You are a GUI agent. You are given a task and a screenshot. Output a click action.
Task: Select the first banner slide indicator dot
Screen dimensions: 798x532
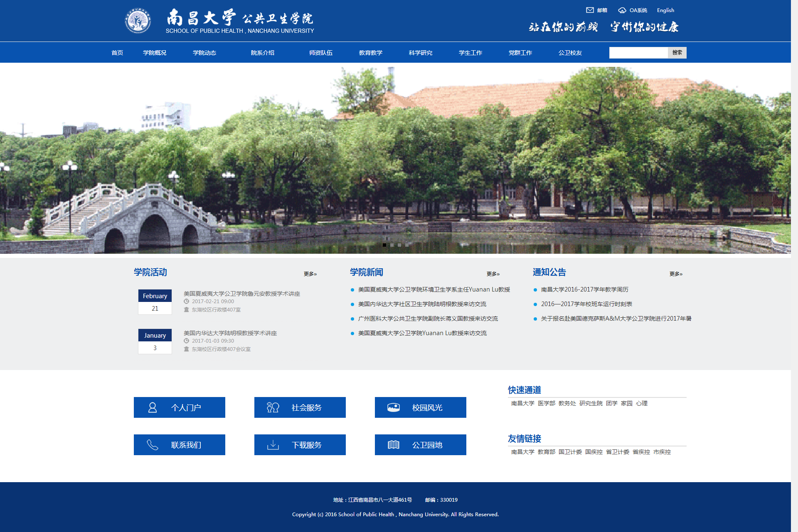[x=384, y=245]
